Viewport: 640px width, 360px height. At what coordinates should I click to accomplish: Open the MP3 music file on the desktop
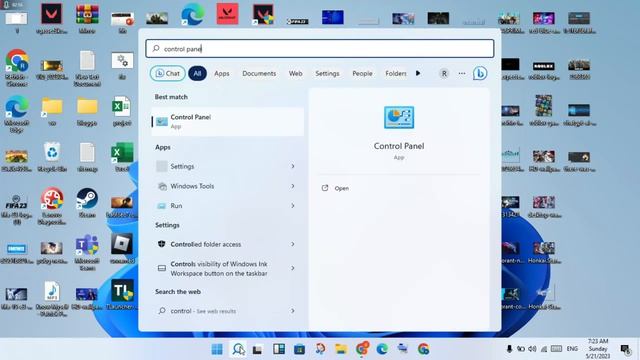tap(52, 298)
